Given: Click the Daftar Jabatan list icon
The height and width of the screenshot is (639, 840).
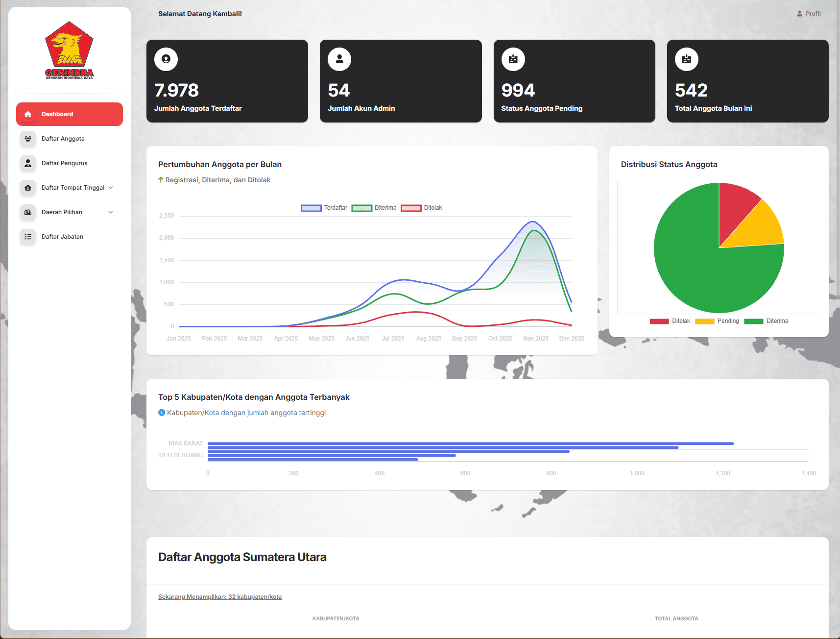Looking at the screenshot, I should (28, 237).
